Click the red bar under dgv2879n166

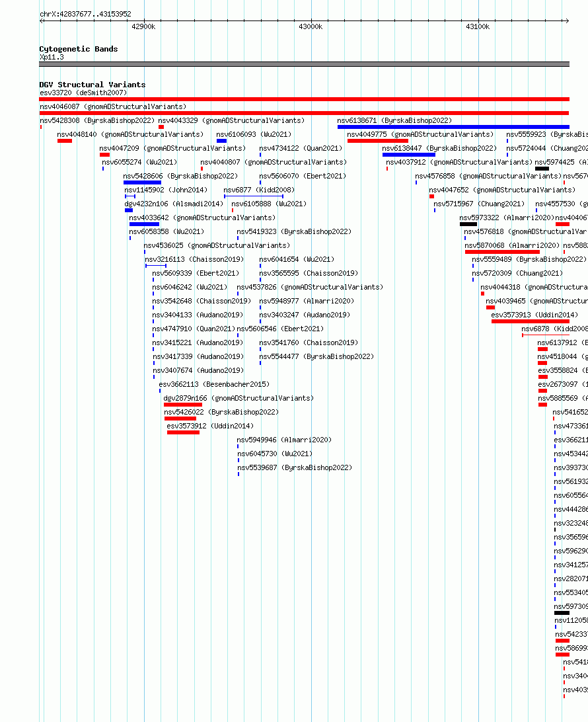[182, 404]
